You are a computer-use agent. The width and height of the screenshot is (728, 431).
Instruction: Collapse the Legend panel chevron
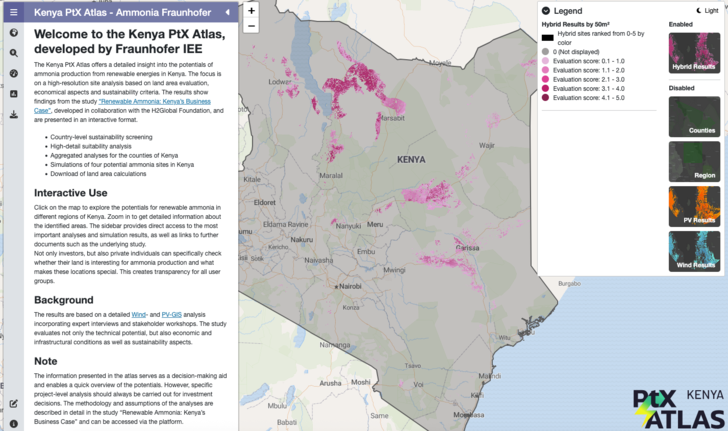(546, 11)
